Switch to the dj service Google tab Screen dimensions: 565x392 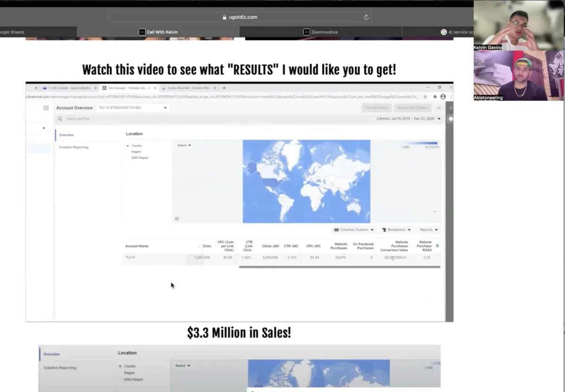pos(438,32)
